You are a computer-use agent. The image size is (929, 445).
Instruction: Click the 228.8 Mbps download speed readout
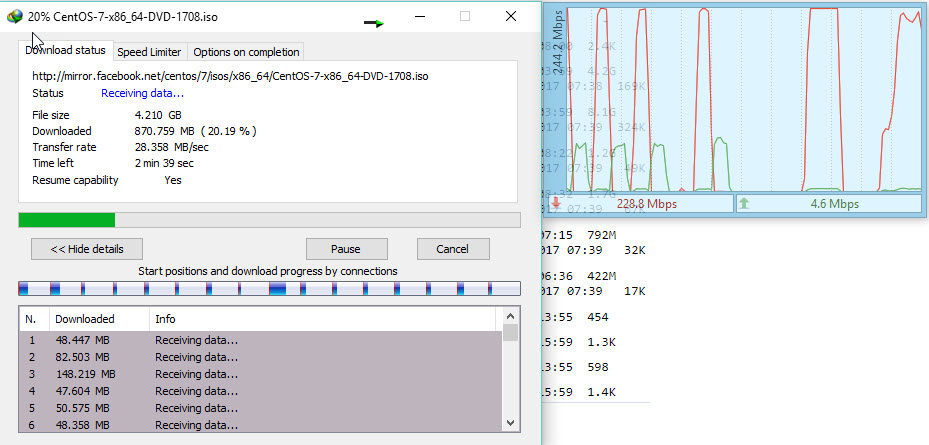coord(644,204)
